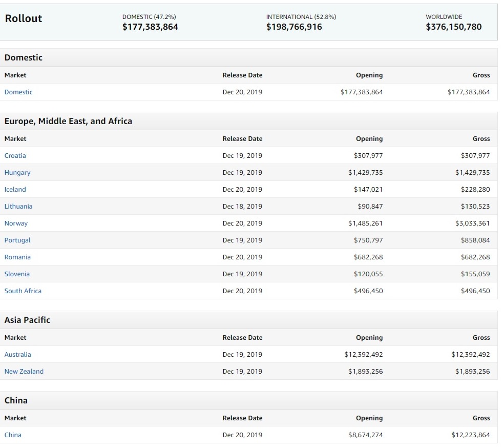Click the international total $198,766,916
This screenshot has width=504, height=448.
[x=294, y=27]
